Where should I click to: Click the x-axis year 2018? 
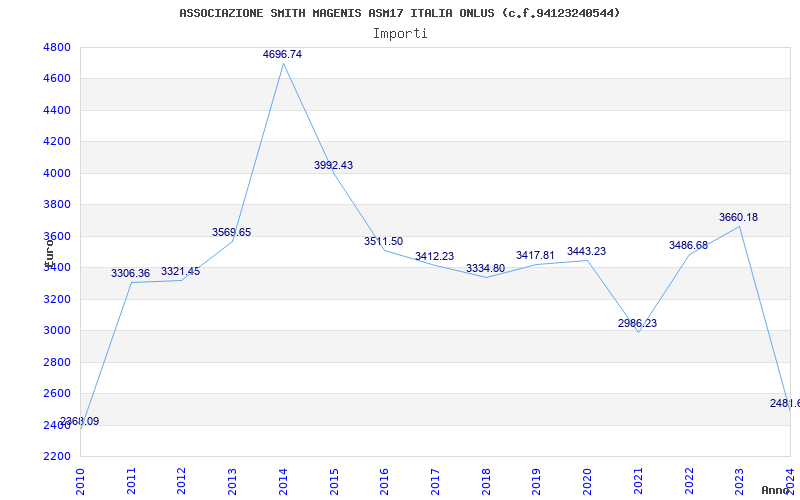point(486,481)
